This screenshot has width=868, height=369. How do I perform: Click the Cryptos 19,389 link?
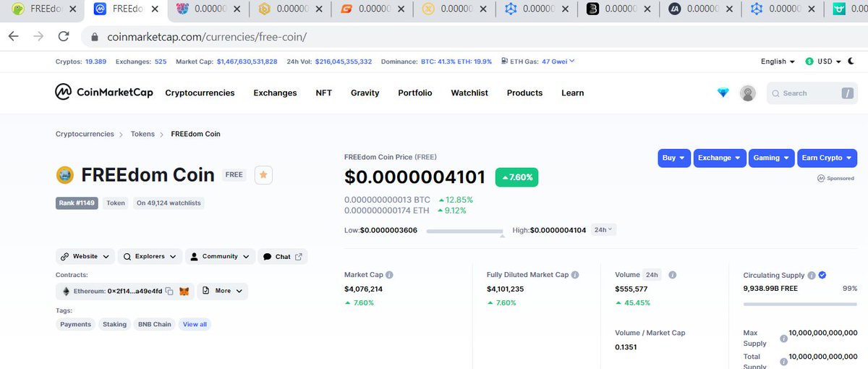[95, 61]
